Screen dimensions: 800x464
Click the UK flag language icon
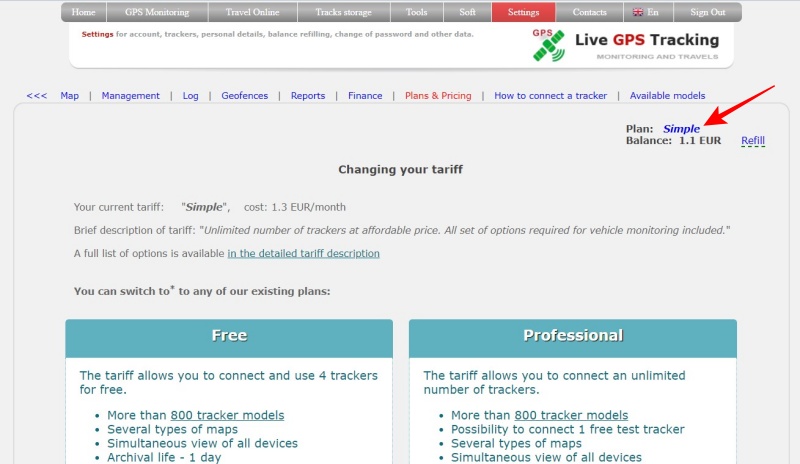638,13
